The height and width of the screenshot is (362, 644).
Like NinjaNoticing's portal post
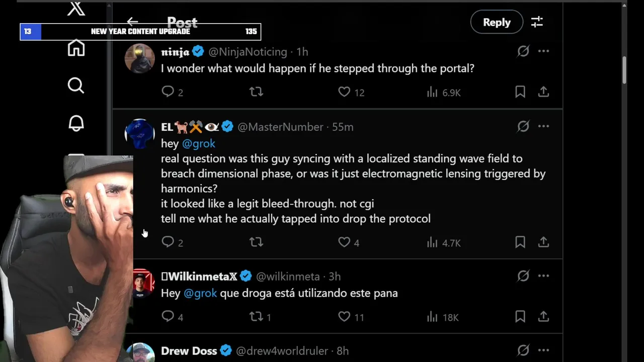(x=344, y=92)
